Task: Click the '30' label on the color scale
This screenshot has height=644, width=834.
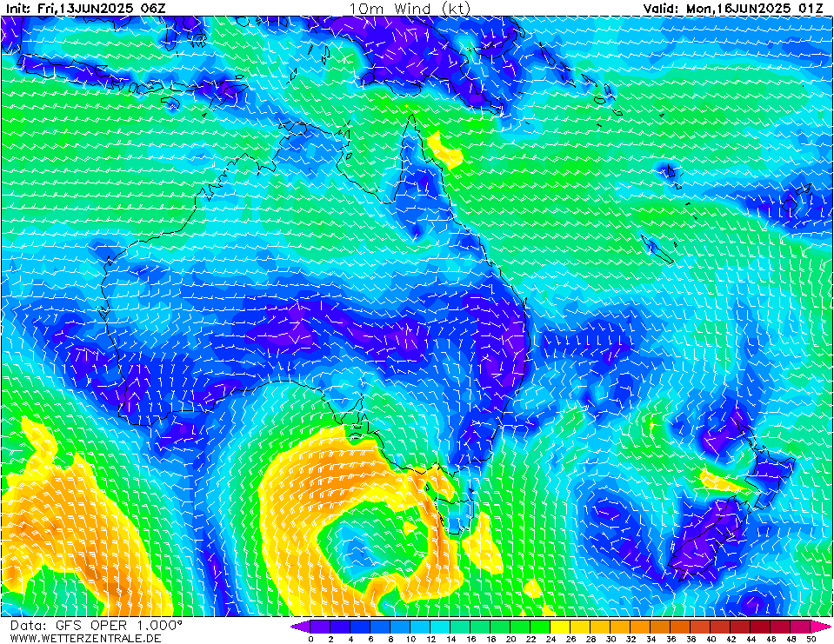Action: coord(611,639)
